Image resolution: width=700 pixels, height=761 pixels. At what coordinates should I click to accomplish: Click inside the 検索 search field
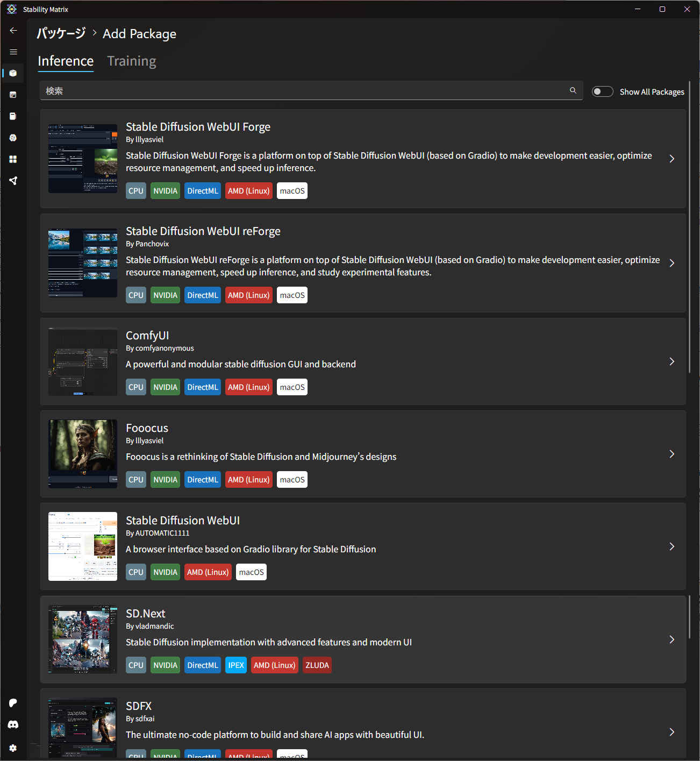301,91
